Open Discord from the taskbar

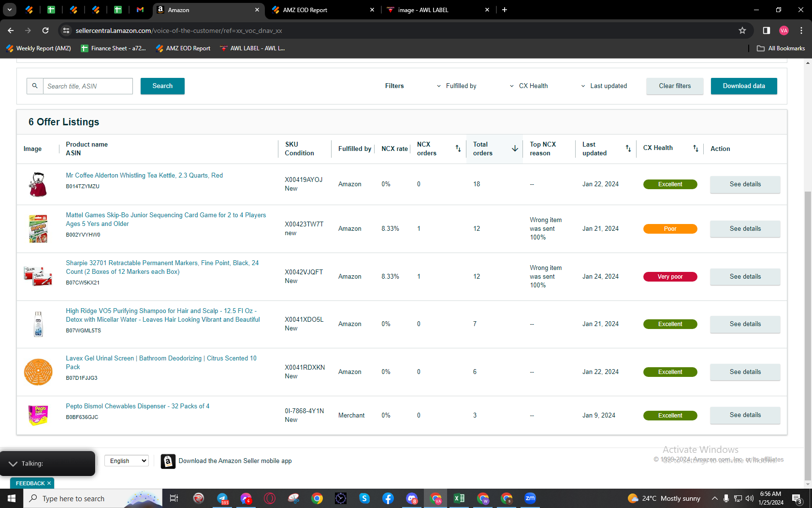tap(412, 498)
